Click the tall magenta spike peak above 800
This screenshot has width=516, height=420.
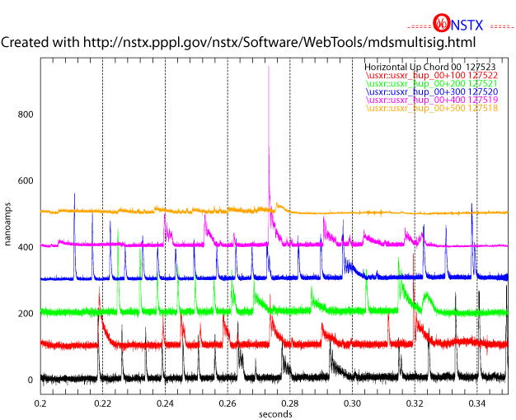270,68
